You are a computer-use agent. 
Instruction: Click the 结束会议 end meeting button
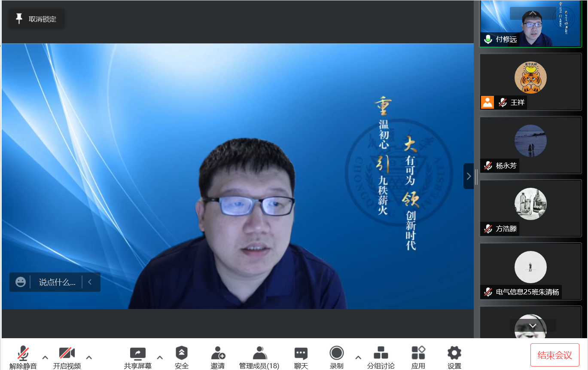point(554,355)
